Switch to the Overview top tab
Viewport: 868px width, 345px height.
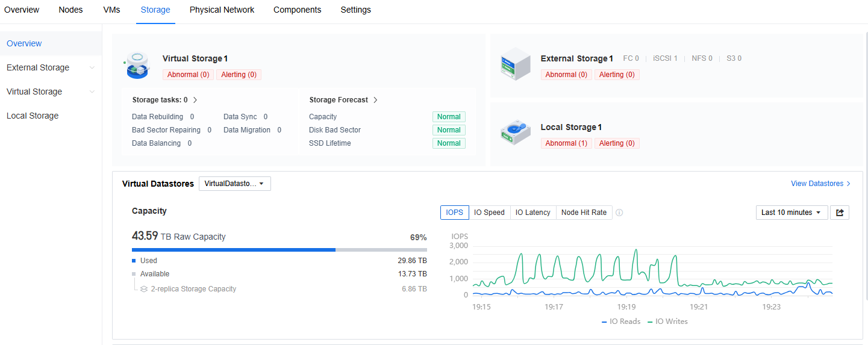22,10
